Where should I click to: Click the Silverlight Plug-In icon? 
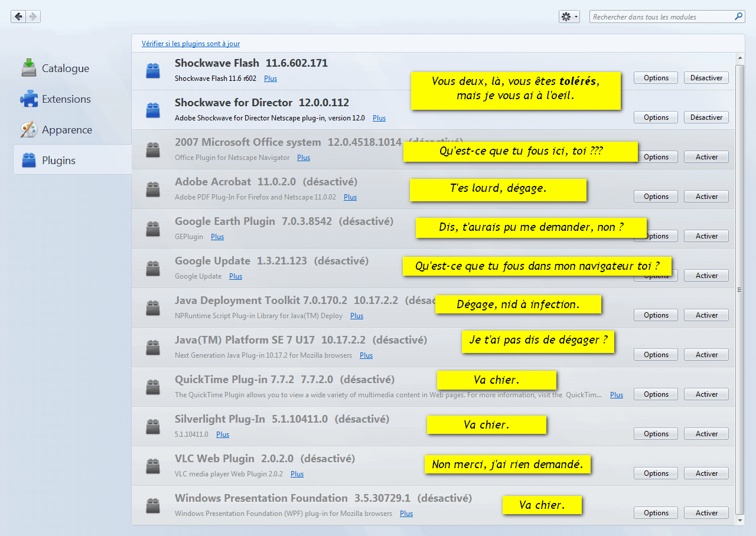(153, 426)
